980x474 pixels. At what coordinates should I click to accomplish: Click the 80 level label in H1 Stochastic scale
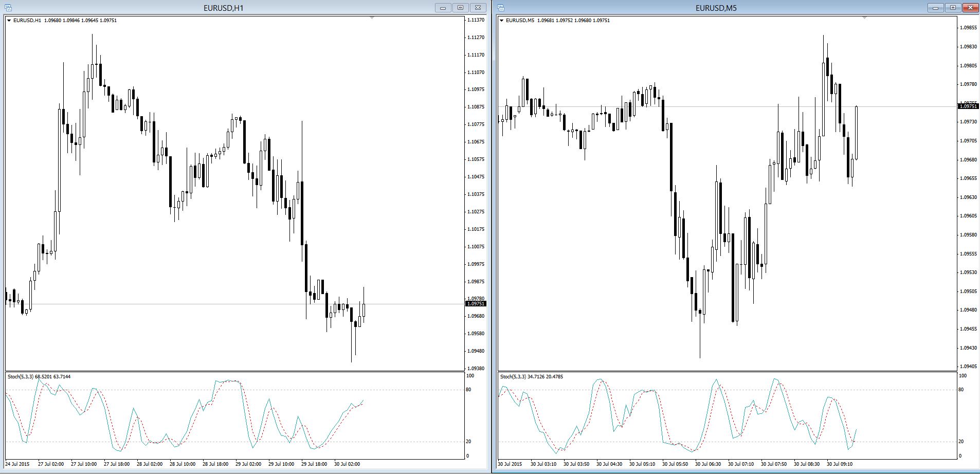click(x=468, y=390)
